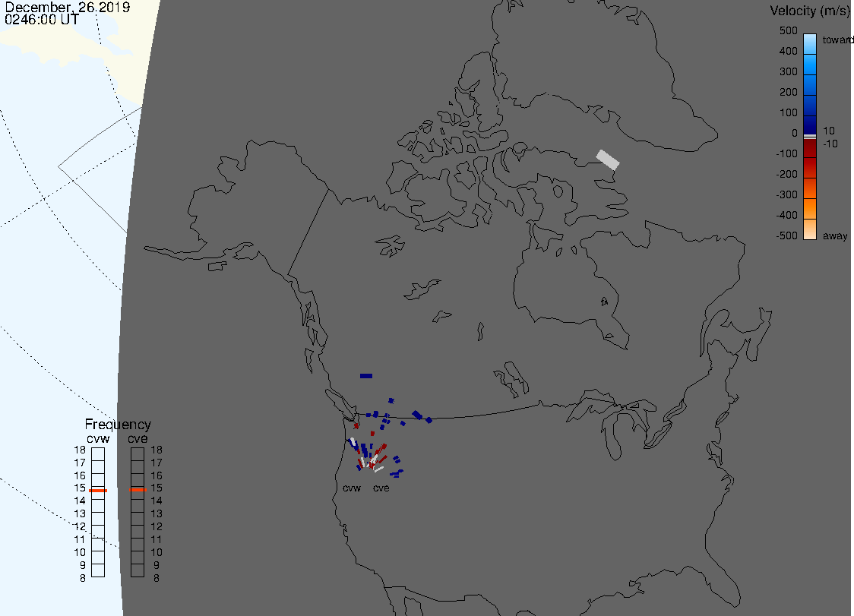The image size is (854, 616).
Task: Click the Frequency legend heading
Action: click(x=118, y=425)
